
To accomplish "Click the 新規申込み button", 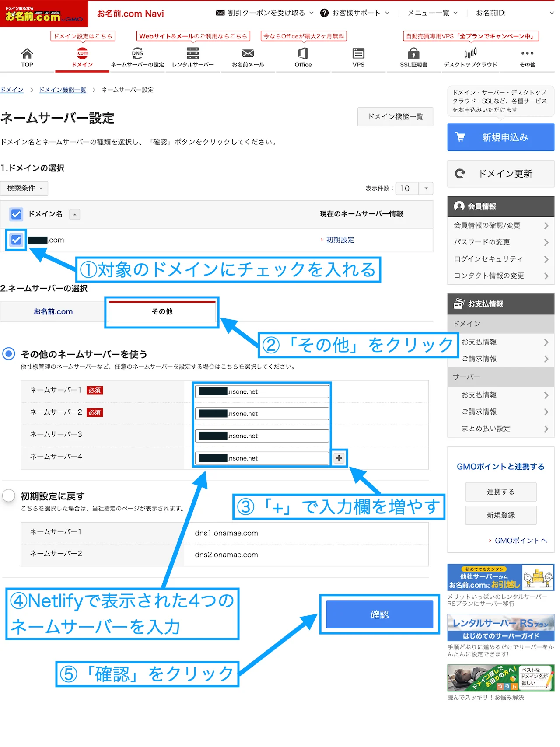I will coord(500,137).
